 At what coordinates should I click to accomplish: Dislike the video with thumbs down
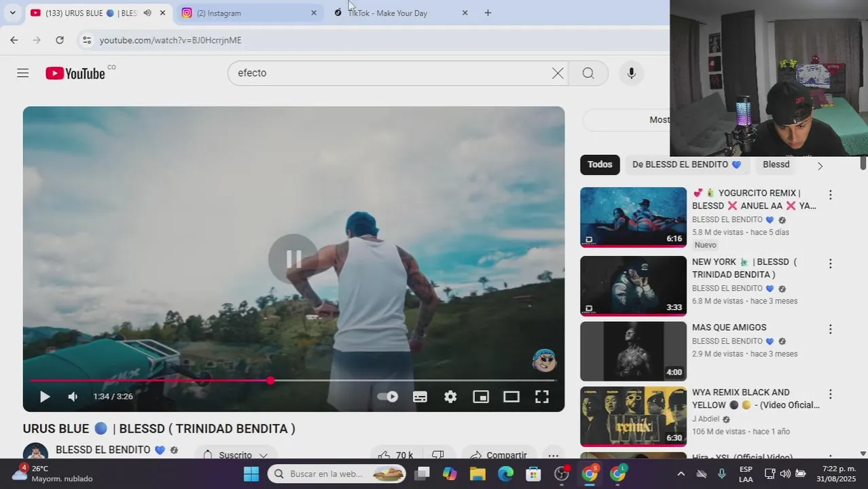(438, 454)
